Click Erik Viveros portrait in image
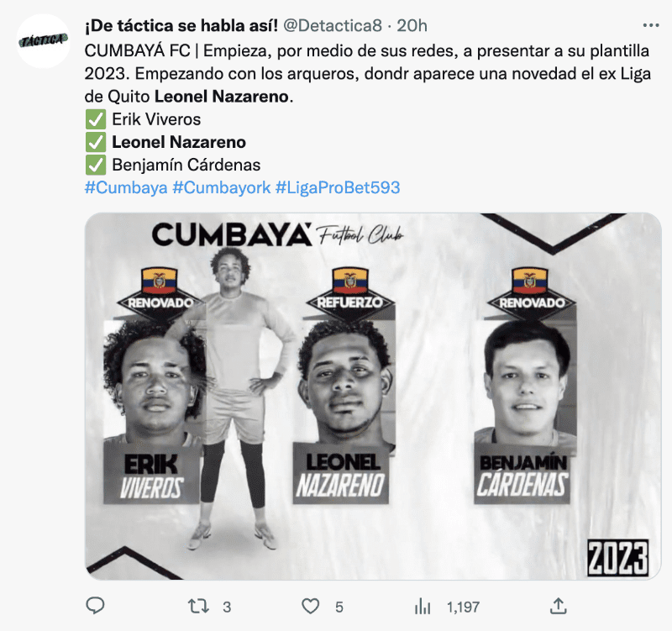The height and width of the screenshot is (631, 672). pyautogui.click(x=153, y=381)
